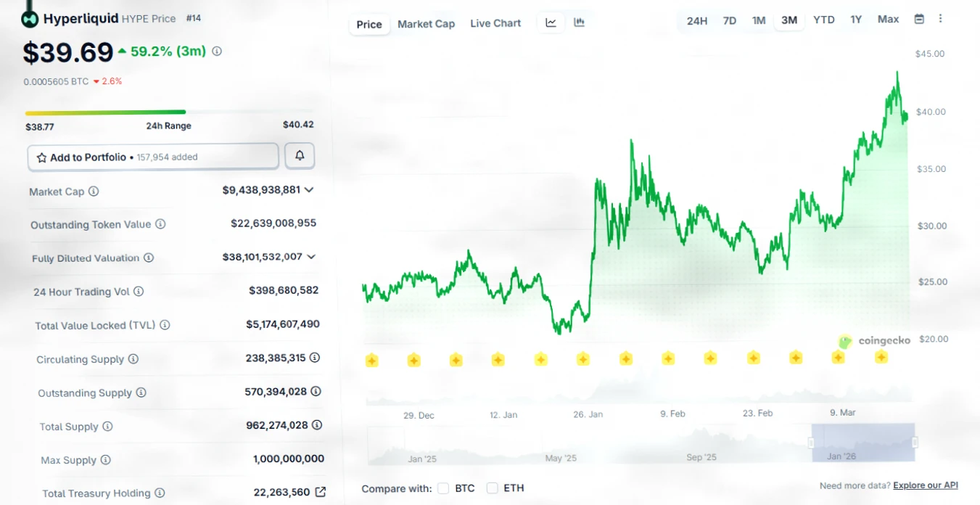Set chart range to 1M
This screenshot has height=505, width=980.
click(759, 20)
